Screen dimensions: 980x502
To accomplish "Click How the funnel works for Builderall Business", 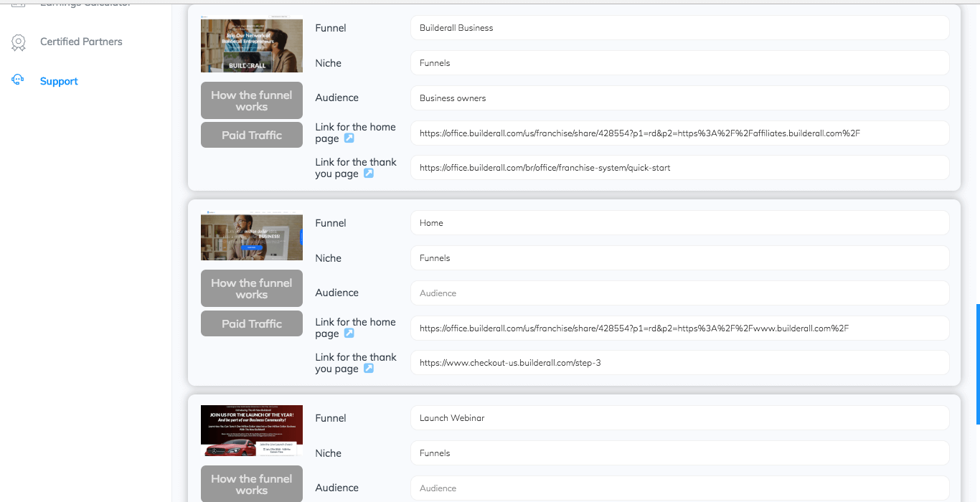I will [252, 100].
